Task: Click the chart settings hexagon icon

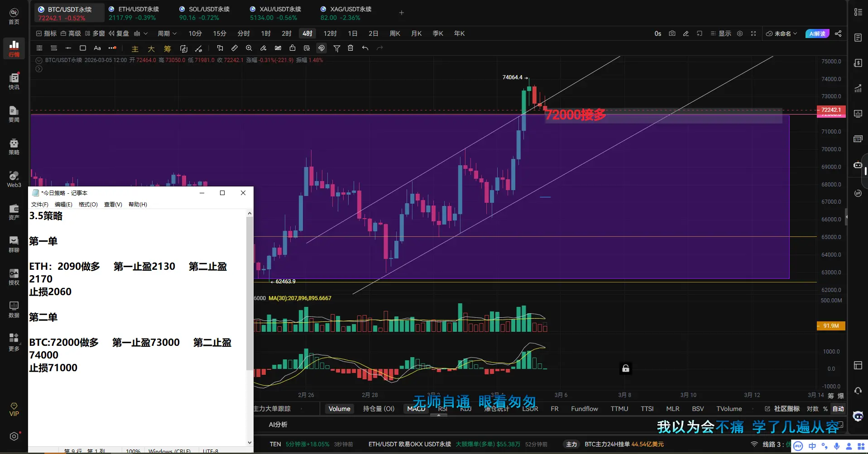Action: click(740, 33)
